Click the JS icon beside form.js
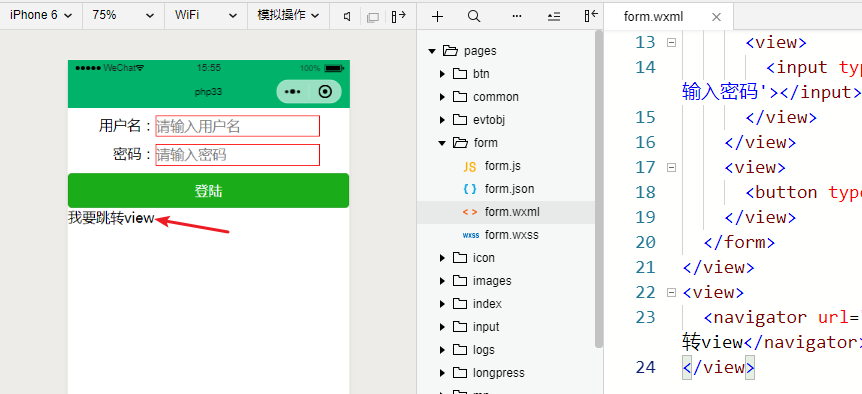The height and width of the screenshot is (394, 862). 469,167
